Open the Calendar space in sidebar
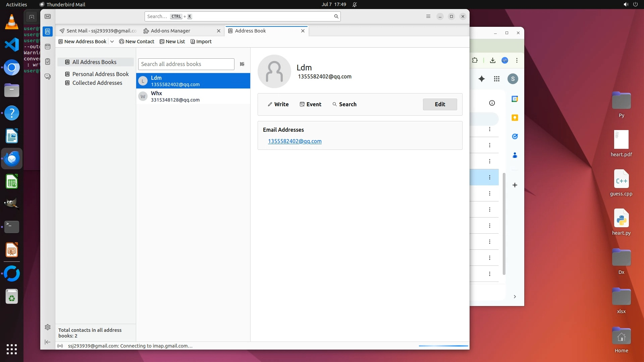Image resolution: width=644 pixels, height=362 pixels. (x=48, y=47)
